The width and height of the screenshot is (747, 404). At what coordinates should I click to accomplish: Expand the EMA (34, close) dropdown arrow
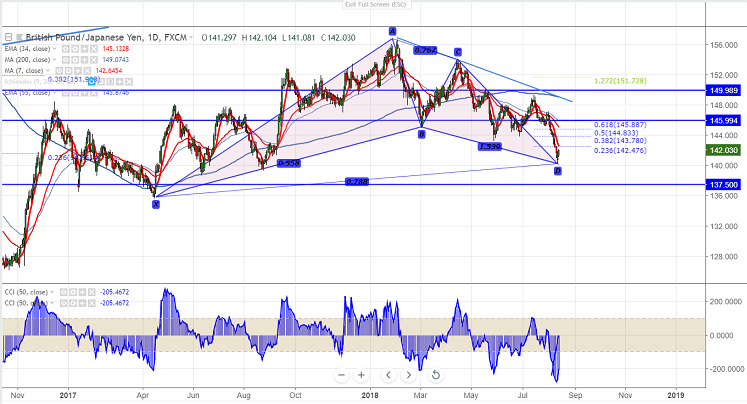[55, 49]
